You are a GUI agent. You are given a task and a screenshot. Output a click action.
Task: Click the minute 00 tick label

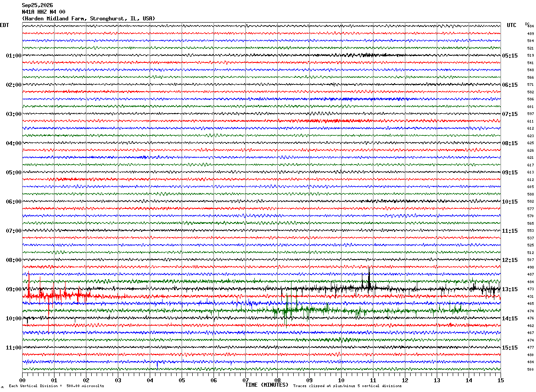[x=22, y=380]
